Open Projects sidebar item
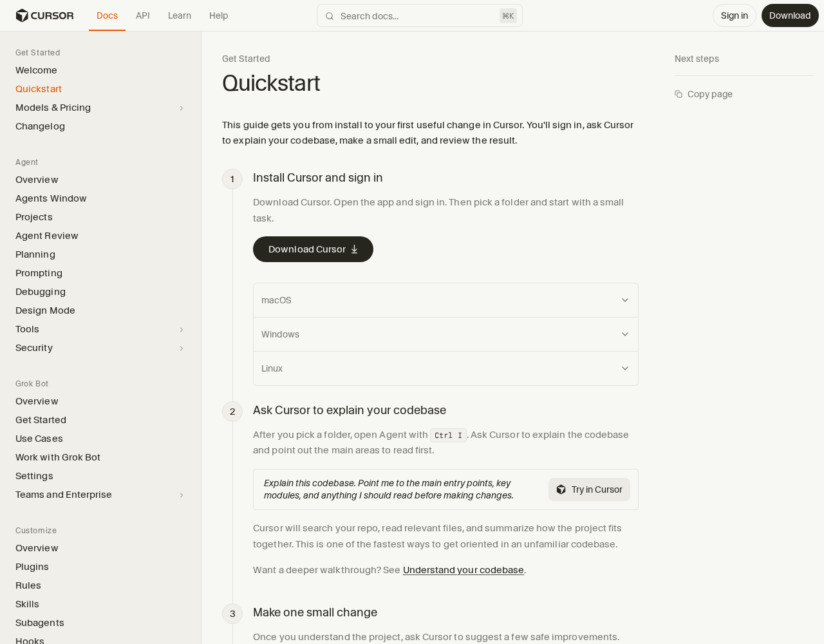The height and width of the screenshot is (644, 824). coord(34,217)
